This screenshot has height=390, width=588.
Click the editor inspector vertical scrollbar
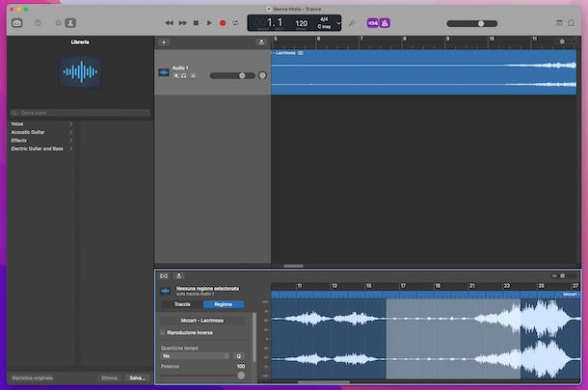pos(254,337)
